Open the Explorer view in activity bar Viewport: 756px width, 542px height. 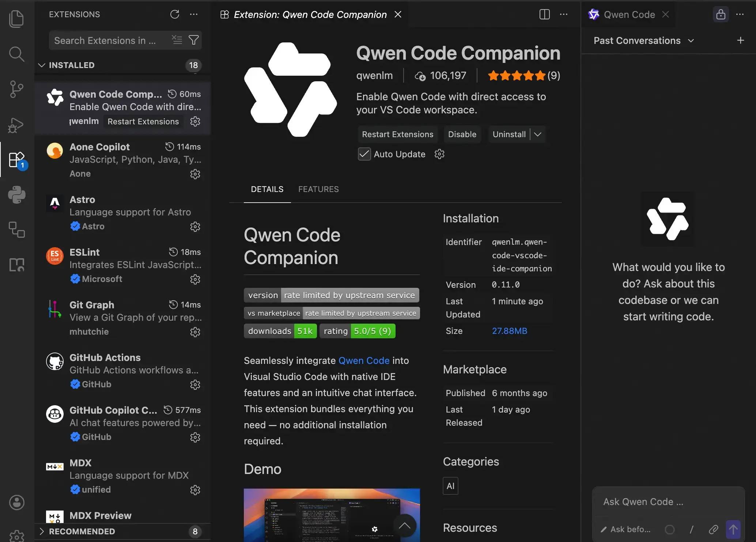16,19
